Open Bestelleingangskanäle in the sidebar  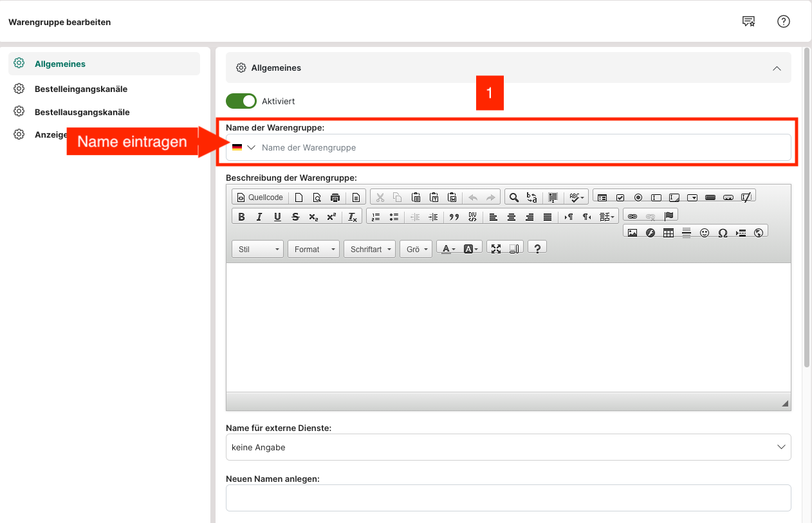[80, 89]
